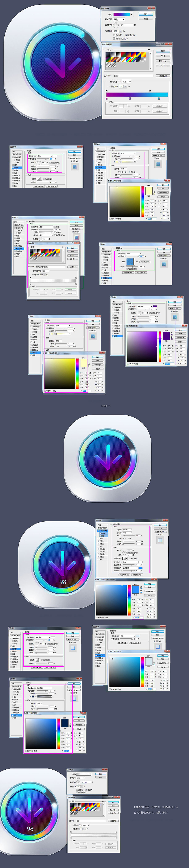Pick the red-to-green preset in purple-cyan gradient editor
Screen dimensions: 189x868
(x=124, y=55)
